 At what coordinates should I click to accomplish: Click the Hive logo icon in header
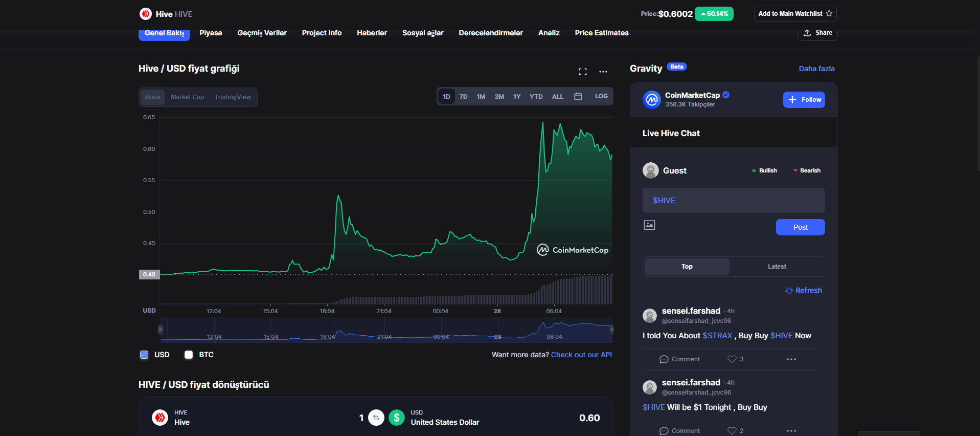pyautogui.click(x=146, y=14)
